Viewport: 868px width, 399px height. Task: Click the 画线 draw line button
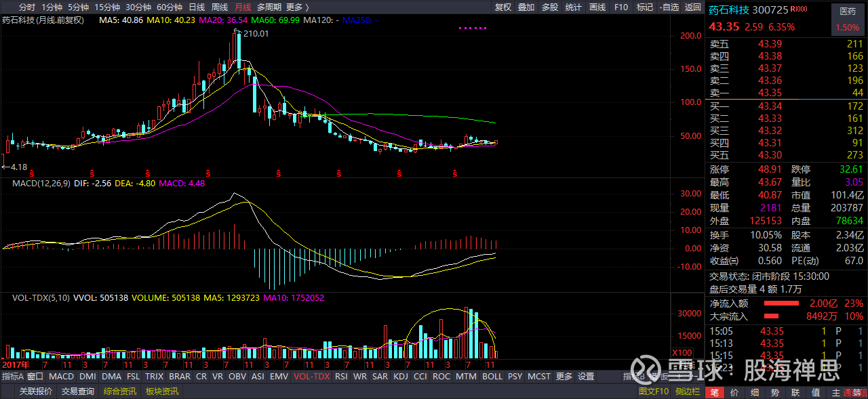(x=597, y=7)
